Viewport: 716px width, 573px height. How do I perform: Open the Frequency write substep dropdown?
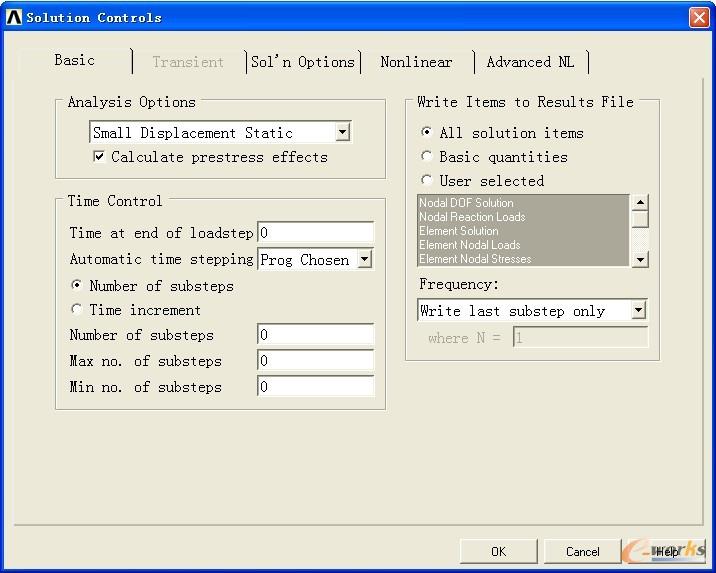(639, 310)
